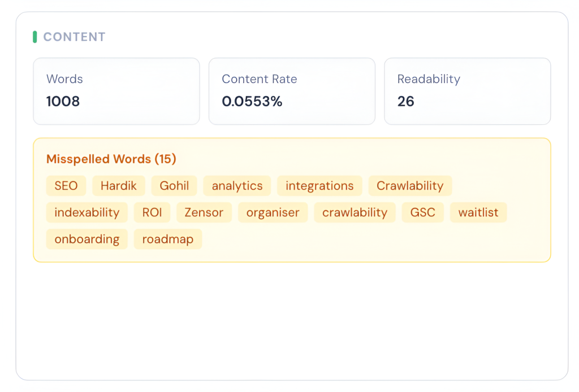579x392 pixels.
Task: Select the analytics misspelled word
Action: tap(236, 186)
